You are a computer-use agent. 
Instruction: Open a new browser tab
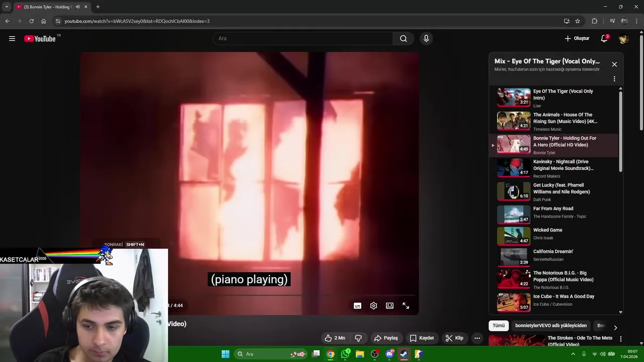pyautogui.click(x=98, y=7)
